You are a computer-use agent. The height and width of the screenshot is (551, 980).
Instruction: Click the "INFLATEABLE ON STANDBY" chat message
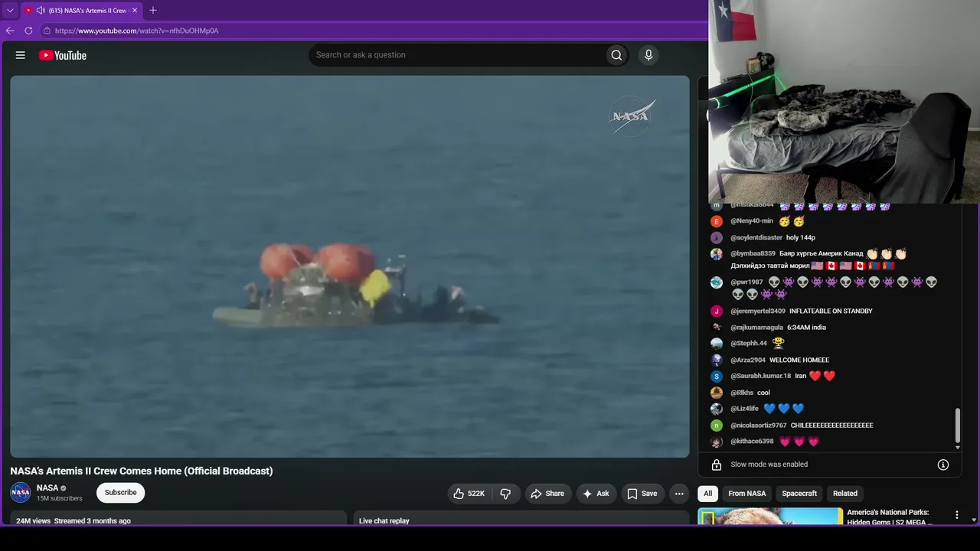(831, 311)
